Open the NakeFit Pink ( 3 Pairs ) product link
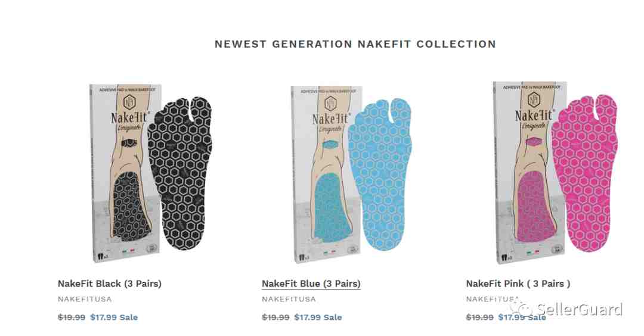644x336 pixels. 518,284
